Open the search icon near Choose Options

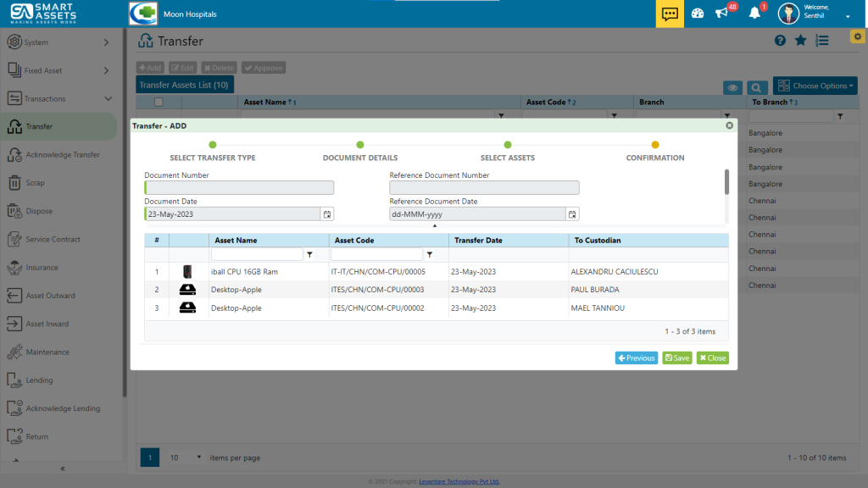(757, 86)
